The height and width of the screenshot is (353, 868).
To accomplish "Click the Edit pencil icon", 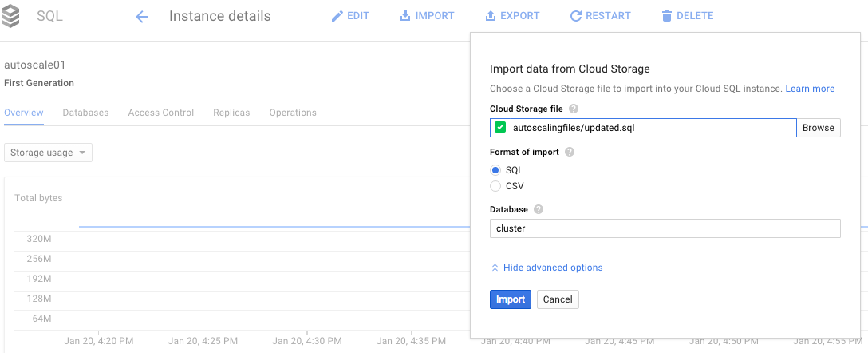I will (337, 16).
